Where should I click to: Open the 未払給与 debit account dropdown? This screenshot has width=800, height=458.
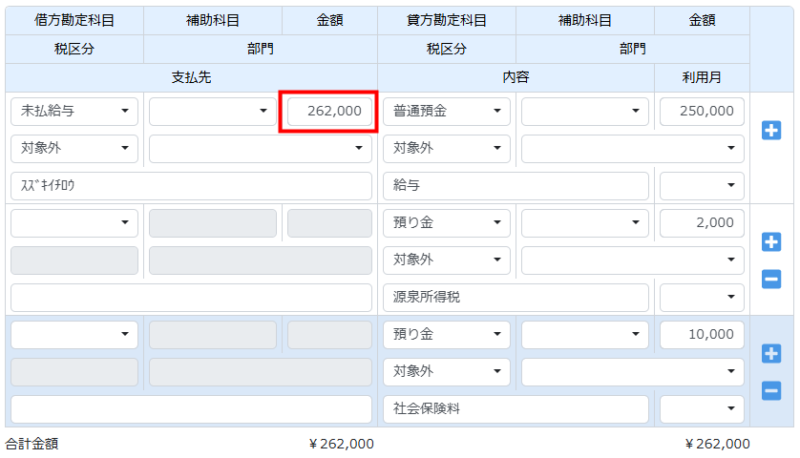click(x=74, y=111)
